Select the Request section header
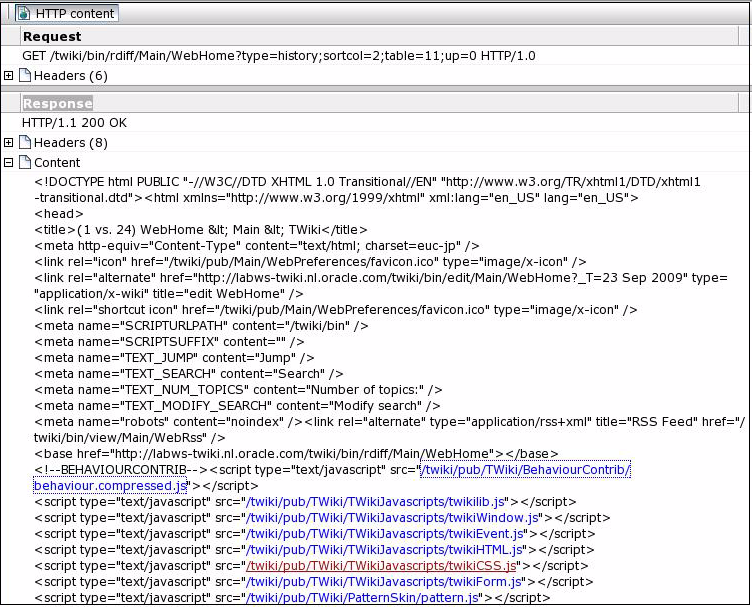The height and width of the screenshot is (607, 752). point(52,36)
